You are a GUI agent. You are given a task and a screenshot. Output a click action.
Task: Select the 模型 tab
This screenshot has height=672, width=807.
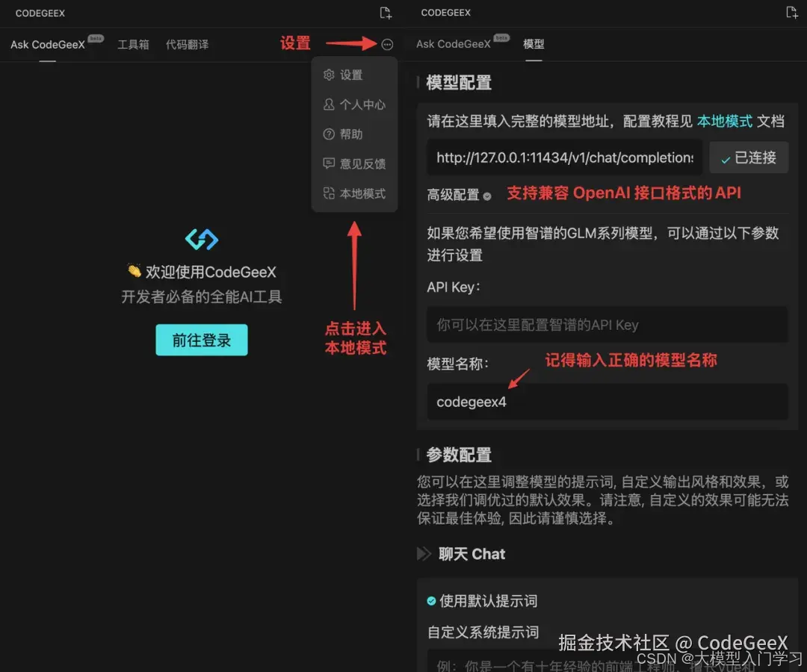pos(534,44)
